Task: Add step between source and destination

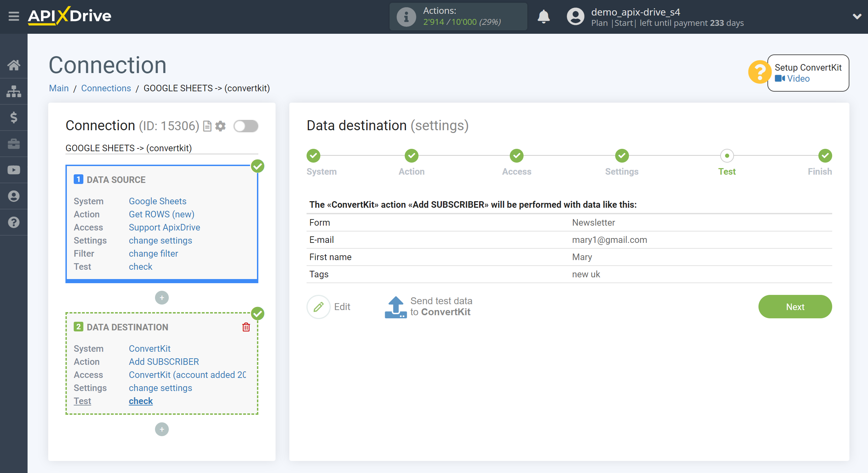Action: click(x=162, y=298)
